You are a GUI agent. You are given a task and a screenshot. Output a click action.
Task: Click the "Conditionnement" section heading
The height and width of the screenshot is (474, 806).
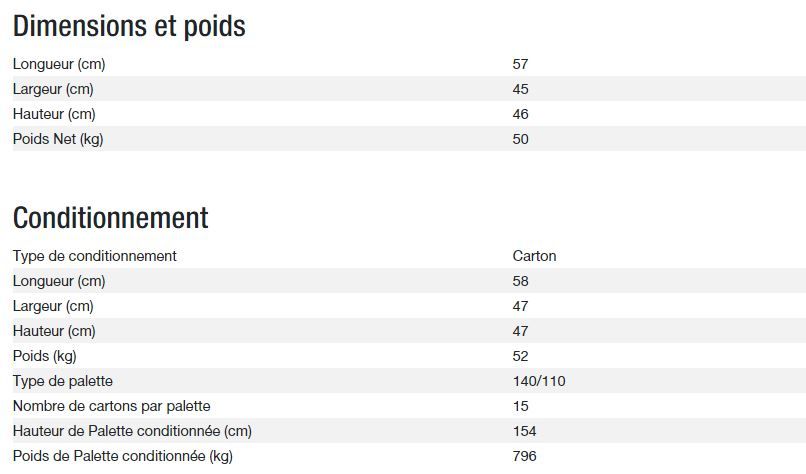click(x=110, y=218)
